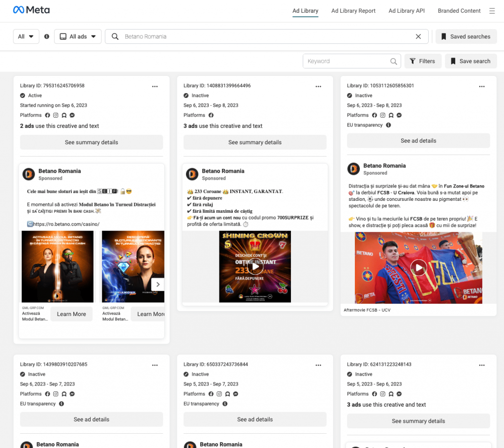Click the ro.betano.com/casino link

pos(66,224)
